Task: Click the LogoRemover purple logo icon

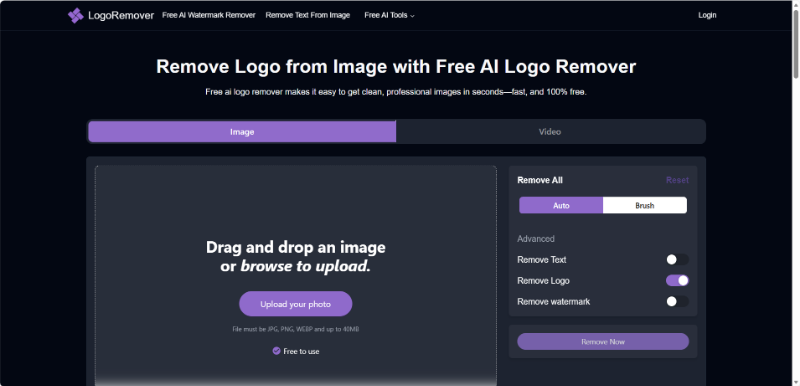Action: [76, 15]
